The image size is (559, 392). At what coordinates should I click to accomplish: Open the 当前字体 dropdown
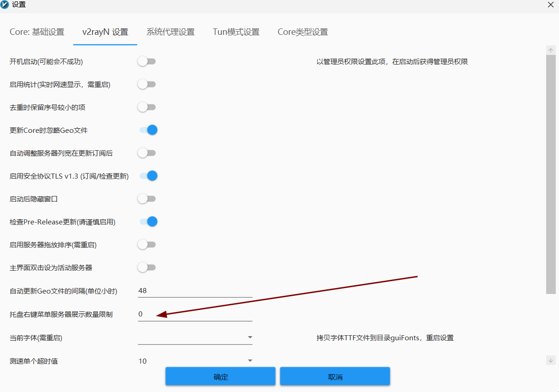pyautogui.click(x=195, y=338)
